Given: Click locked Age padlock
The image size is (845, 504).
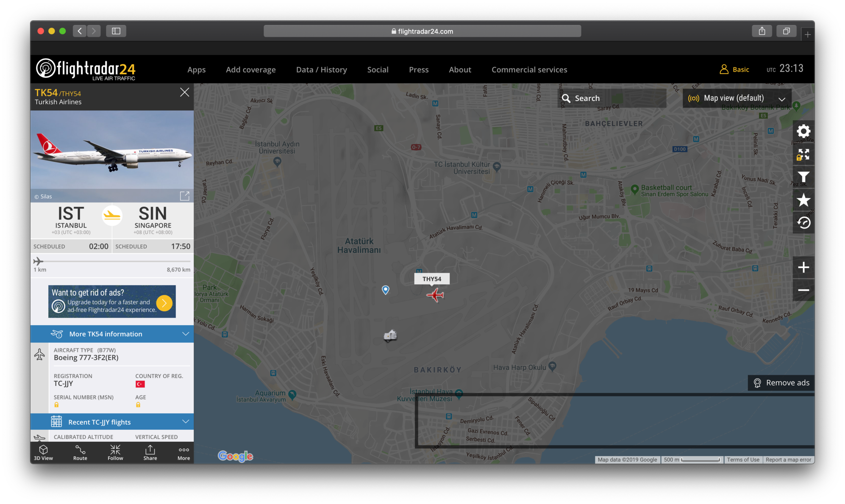Looking at the screenshot, I should [x=138, y=405].
